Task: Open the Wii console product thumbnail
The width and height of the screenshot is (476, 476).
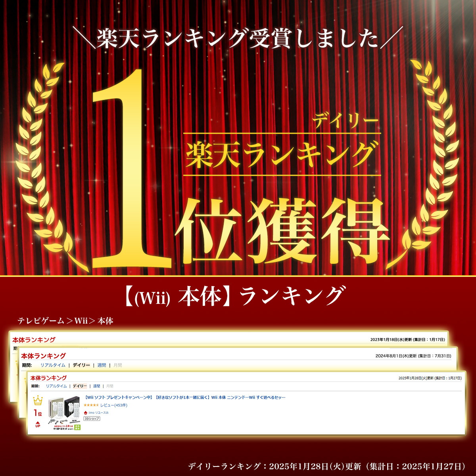Action: pos(64,413)
